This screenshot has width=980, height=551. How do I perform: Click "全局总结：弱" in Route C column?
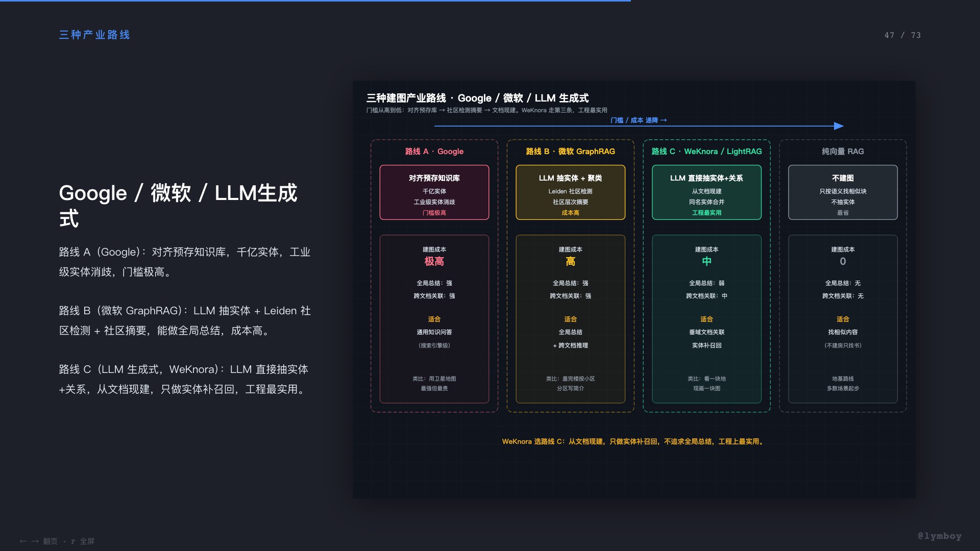point(706,283)
